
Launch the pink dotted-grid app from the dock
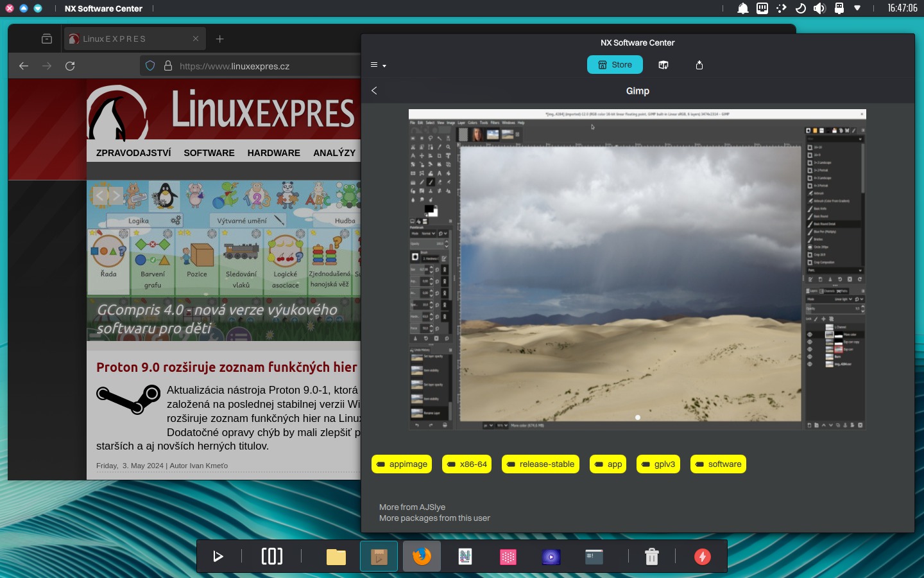[508, 556]
